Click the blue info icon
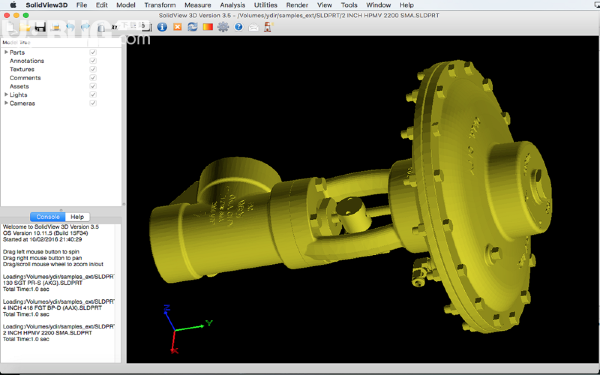This screenshot has height=375, width=600. click(162, 27)
